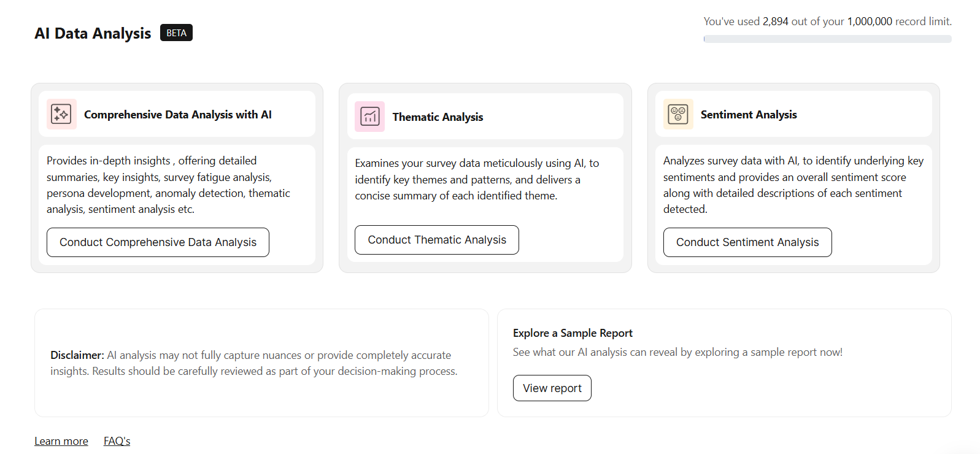Click the Thematic Analysis chart icon
The width and height of the screenshot is (980, 454).
(369, 117)
